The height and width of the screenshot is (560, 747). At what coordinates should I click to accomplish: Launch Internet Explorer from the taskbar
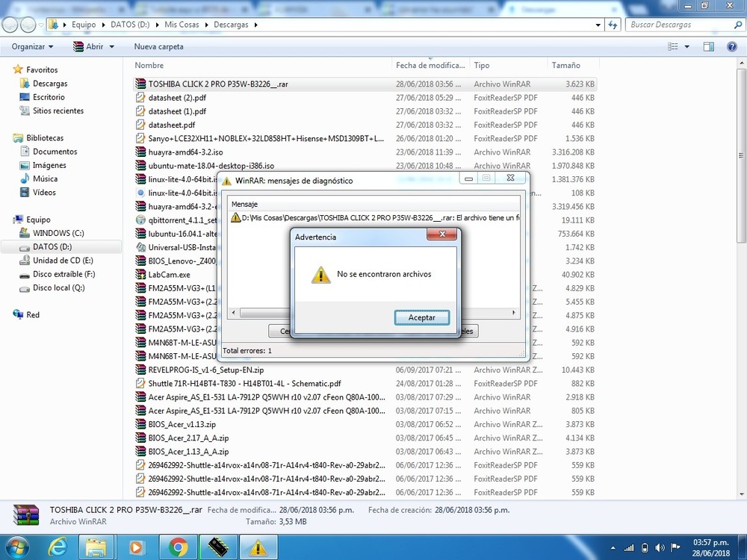point(58,547)
